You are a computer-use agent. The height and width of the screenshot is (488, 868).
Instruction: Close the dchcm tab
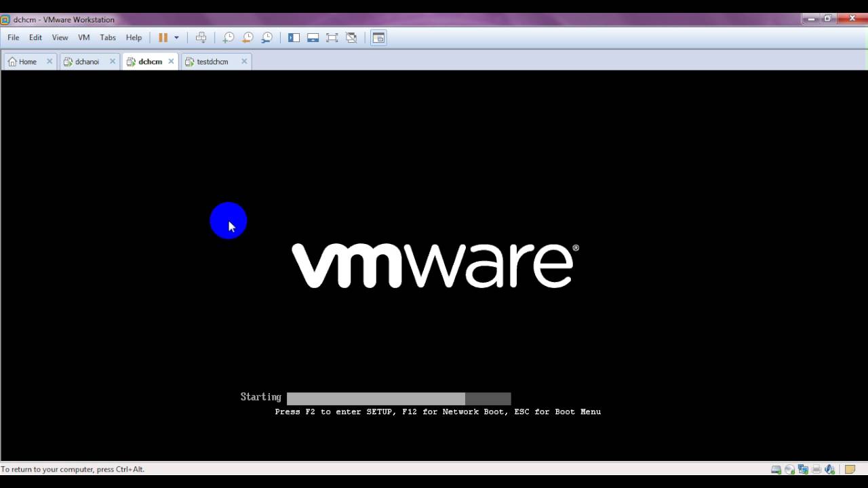(x=171, y=62)
